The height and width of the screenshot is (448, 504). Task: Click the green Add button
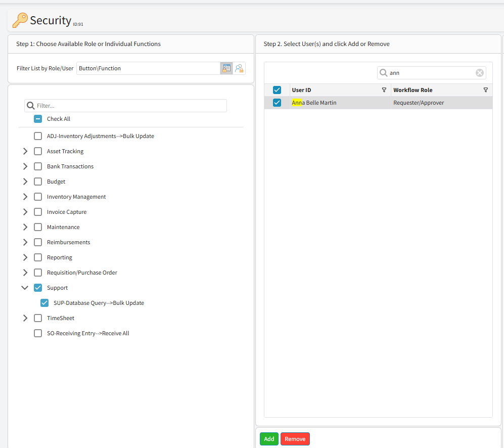[x=269, y=439]
